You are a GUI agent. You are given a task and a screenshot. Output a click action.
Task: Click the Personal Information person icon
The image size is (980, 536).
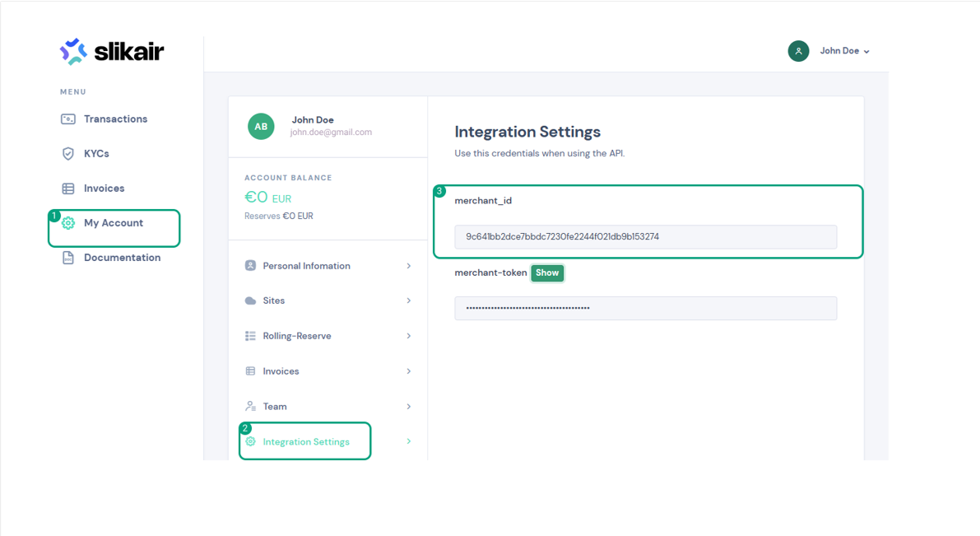click(252, 265)
